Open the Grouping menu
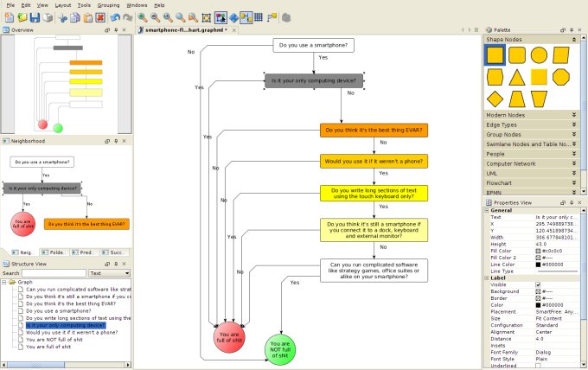The width and height of the screenshot is (588, 370). tap(108, 5)
